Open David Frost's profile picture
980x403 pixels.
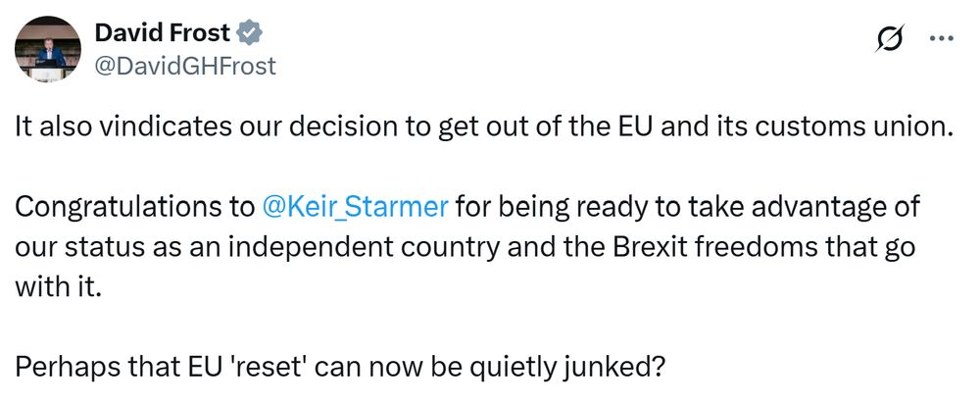click(47, 49)
